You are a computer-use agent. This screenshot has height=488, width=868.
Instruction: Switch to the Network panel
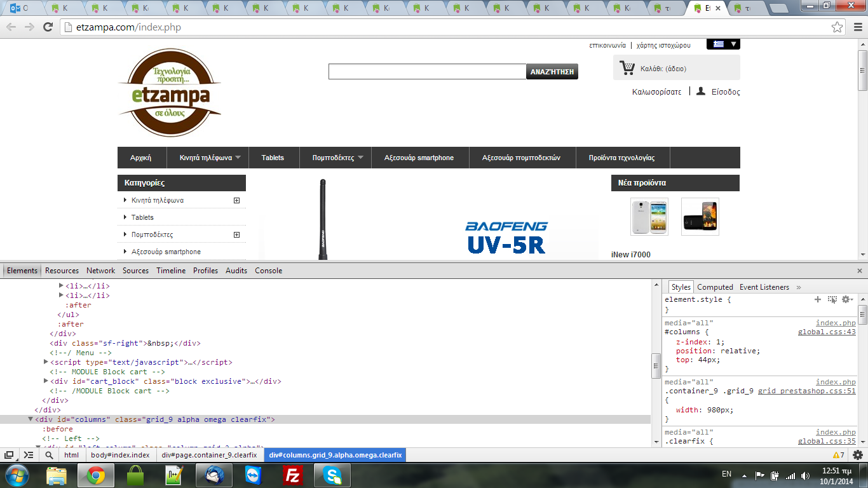coord(101,271)
